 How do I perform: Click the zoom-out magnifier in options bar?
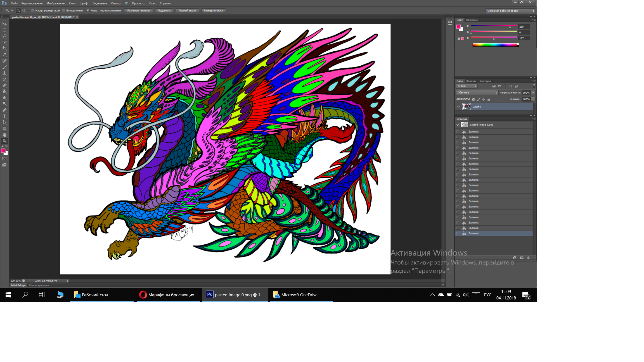[x=24, y=11]
